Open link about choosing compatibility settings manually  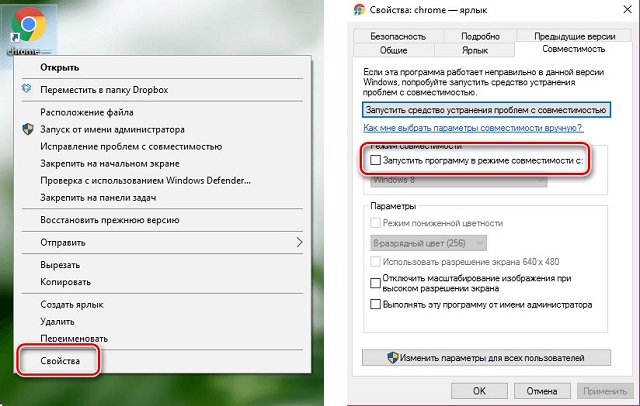(473, 128)
